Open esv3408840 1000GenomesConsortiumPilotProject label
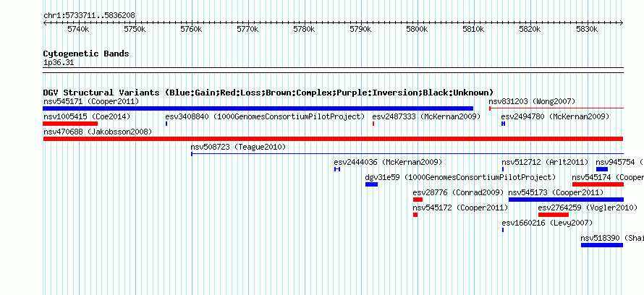 tap(265, 116)
